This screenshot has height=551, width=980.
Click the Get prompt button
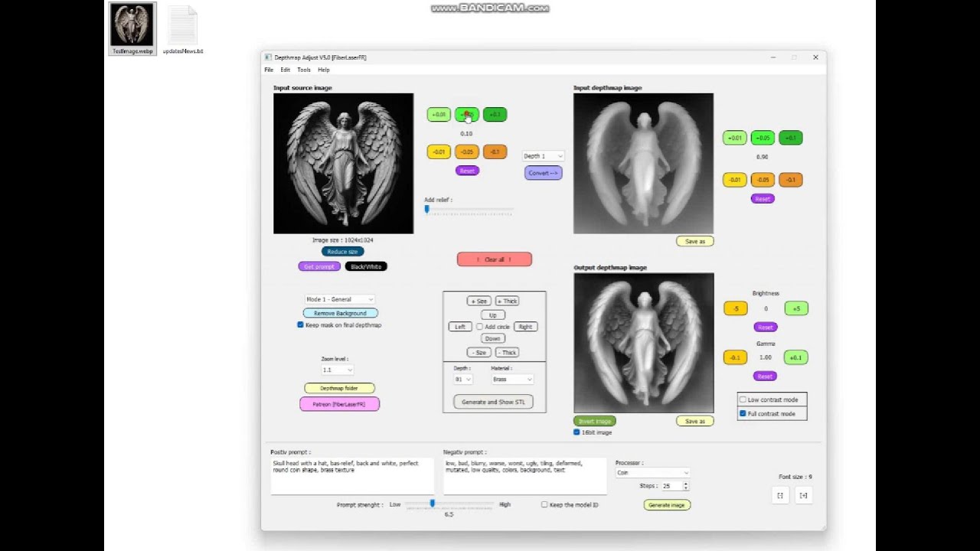(x=319, y=266)
